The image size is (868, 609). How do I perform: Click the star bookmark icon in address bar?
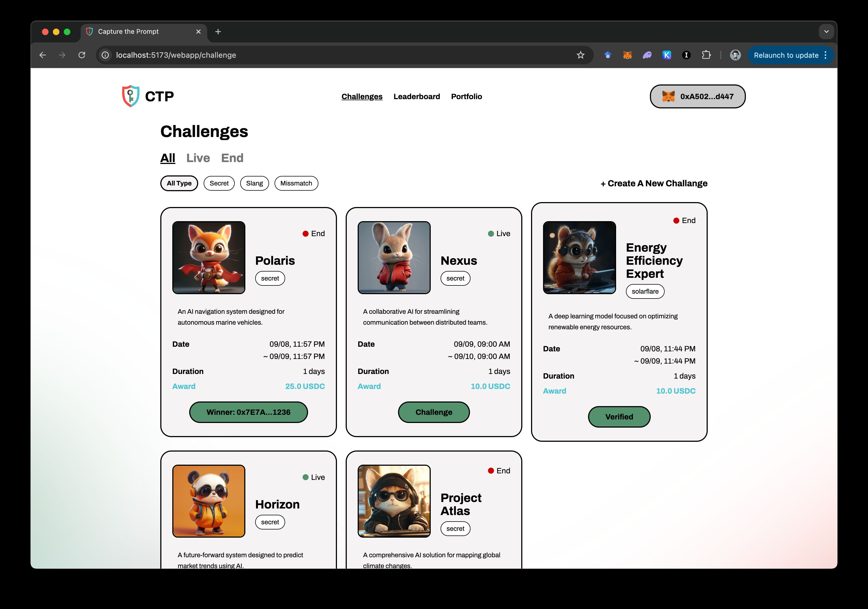pos(580,55)
